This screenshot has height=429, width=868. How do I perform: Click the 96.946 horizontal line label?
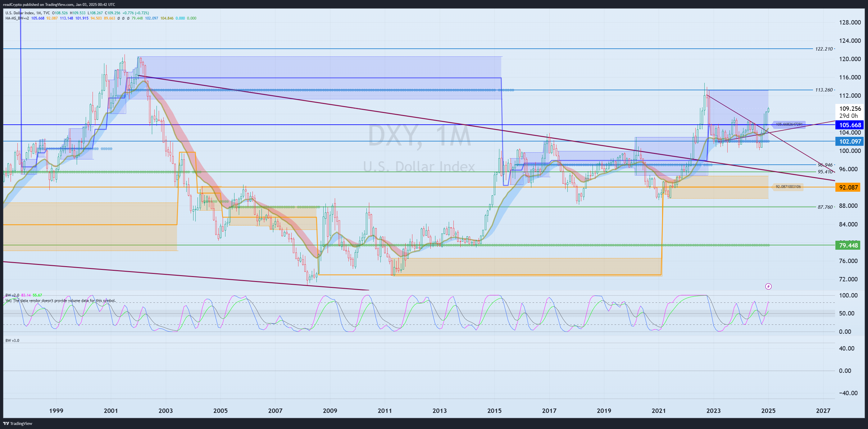pos(825,165)
